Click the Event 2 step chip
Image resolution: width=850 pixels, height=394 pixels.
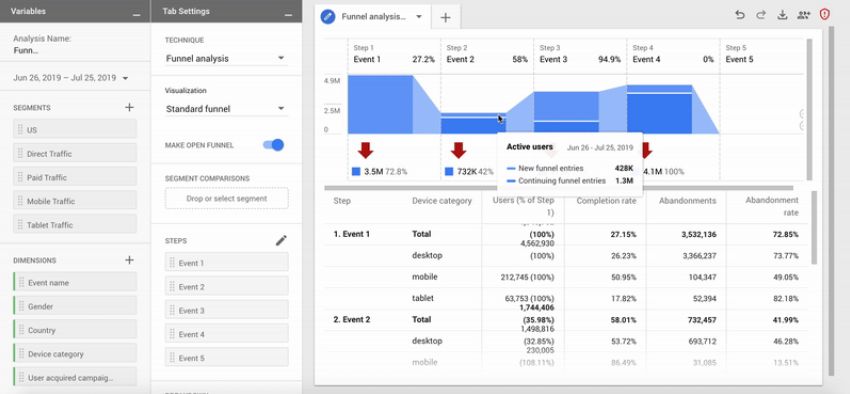(x=227, y=287)
